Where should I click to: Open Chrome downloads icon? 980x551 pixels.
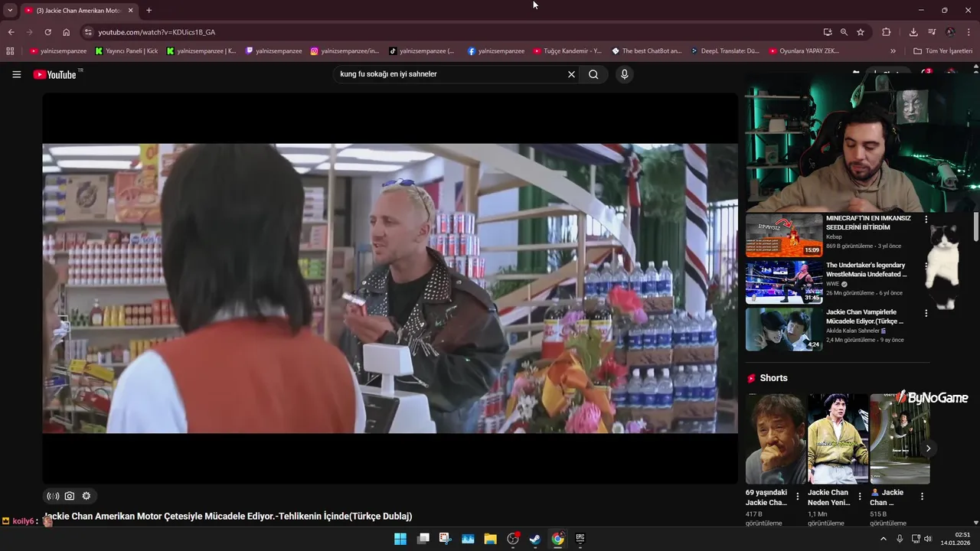[x=913, y=32]
